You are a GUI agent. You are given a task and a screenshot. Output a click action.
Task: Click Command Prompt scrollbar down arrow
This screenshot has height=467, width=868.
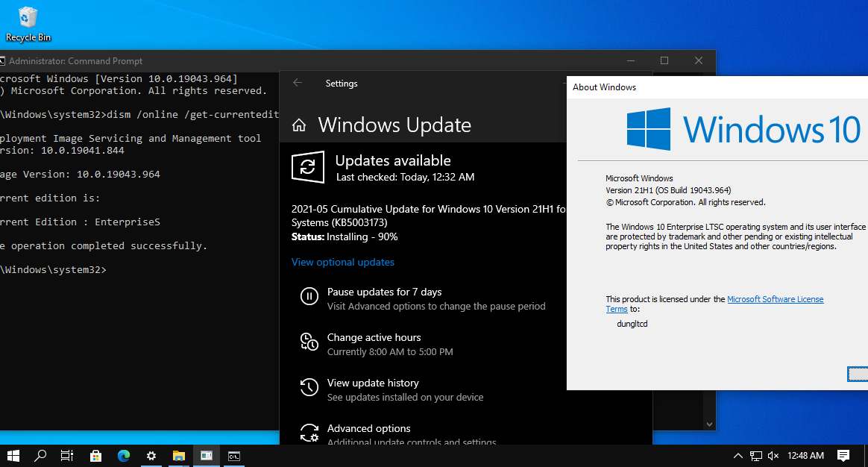[710, 424]
